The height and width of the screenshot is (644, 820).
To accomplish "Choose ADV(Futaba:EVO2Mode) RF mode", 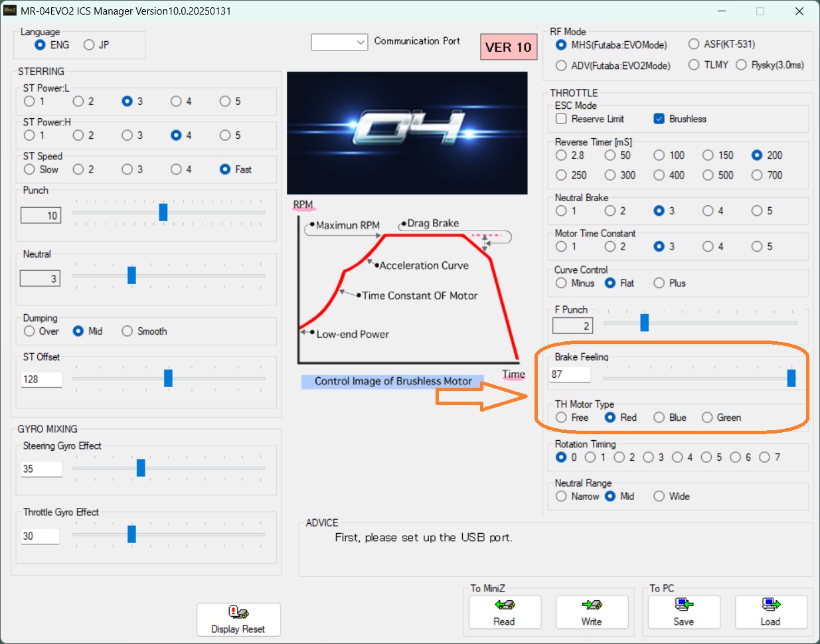I will coord(562,66).
